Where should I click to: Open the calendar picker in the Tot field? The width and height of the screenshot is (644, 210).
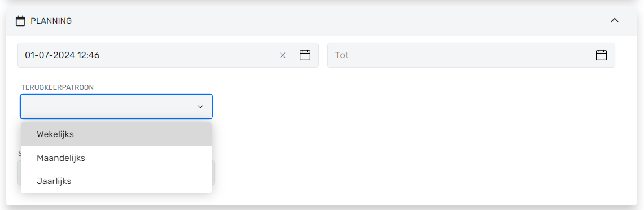click(x=601, y=55)
